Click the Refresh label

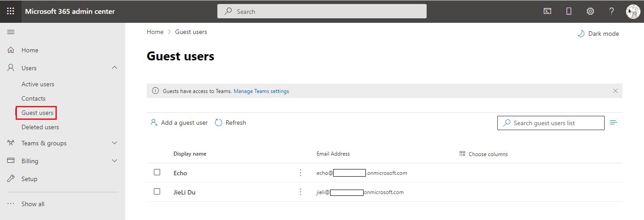coord(236,123)
